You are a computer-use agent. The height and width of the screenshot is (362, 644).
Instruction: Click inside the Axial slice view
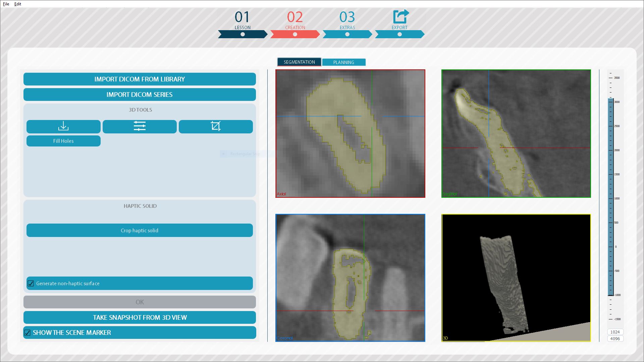(x=350, y=133)
